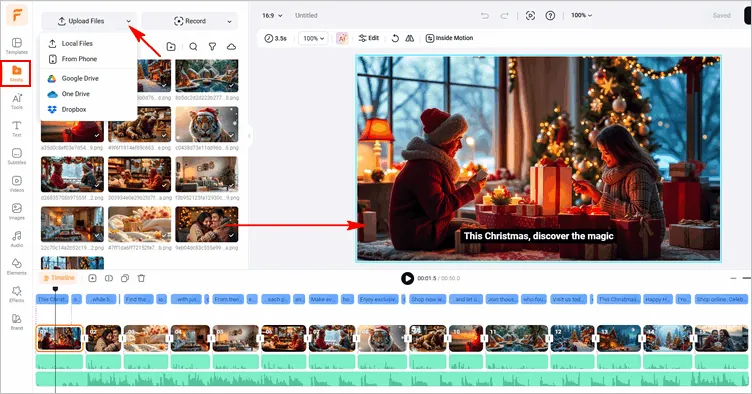Screen dimensions: 752x394
Task: Switch to the Timeline tab
Action: coord(58,278)
